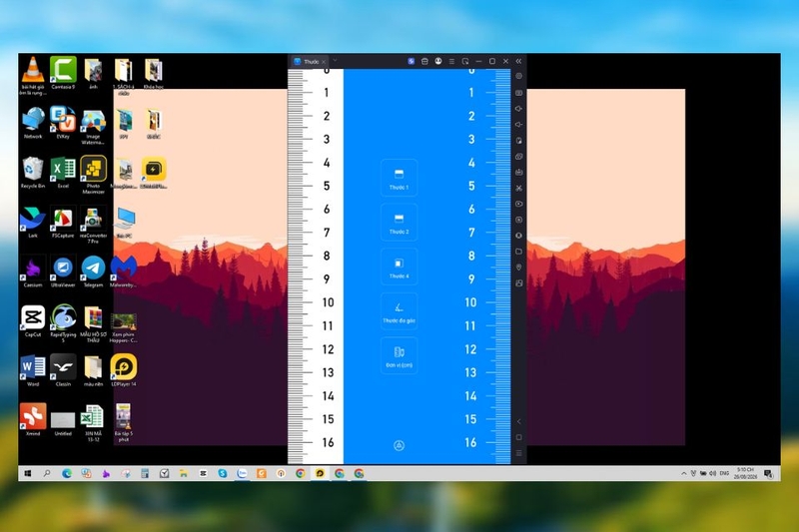
Task: Open RapidTyping 5 desktop shortcut
Action: pos(63,323)
